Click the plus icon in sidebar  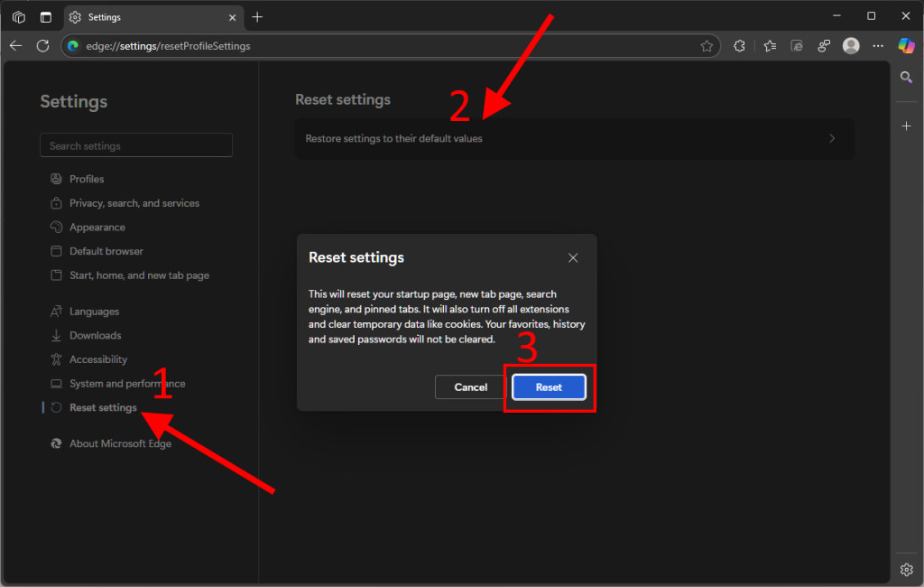click(x=907, y=126)
